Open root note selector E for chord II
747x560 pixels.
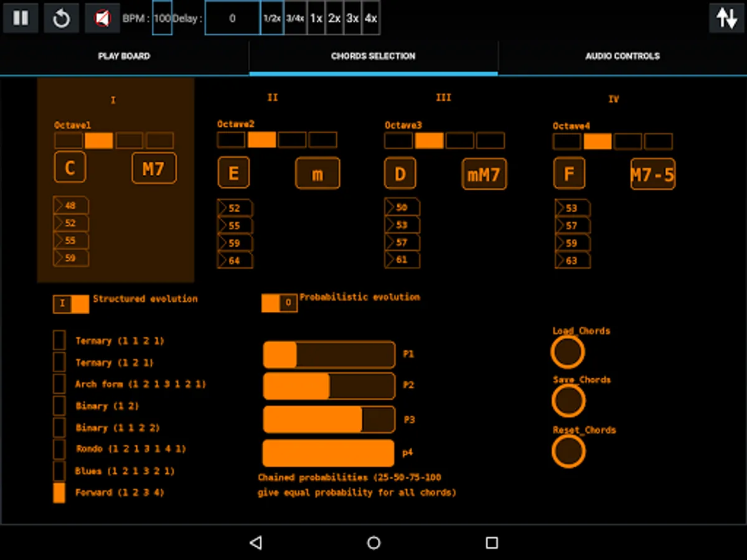233,172
